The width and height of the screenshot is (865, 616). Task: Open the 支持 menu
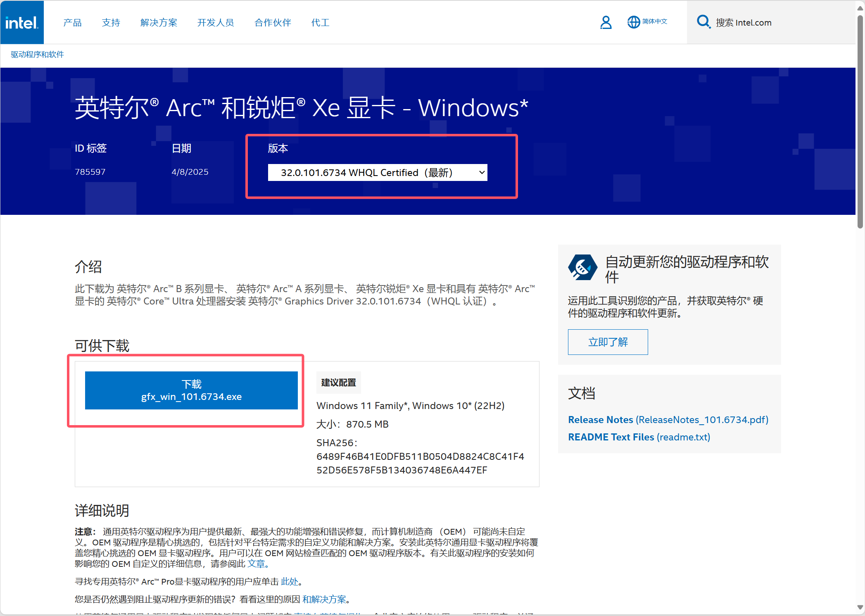coord(111,23)
